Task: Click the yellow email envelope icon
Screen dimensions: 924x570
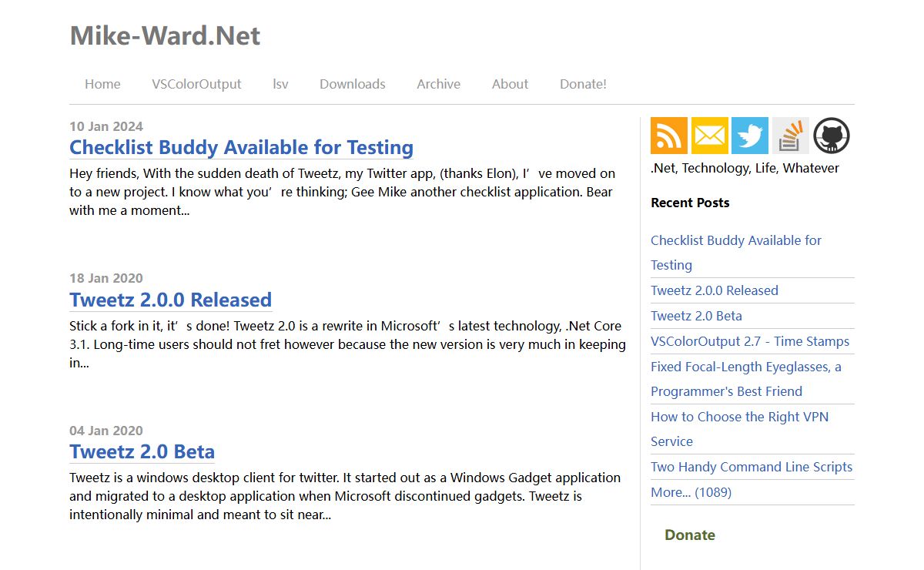Action: click(710, 136)
